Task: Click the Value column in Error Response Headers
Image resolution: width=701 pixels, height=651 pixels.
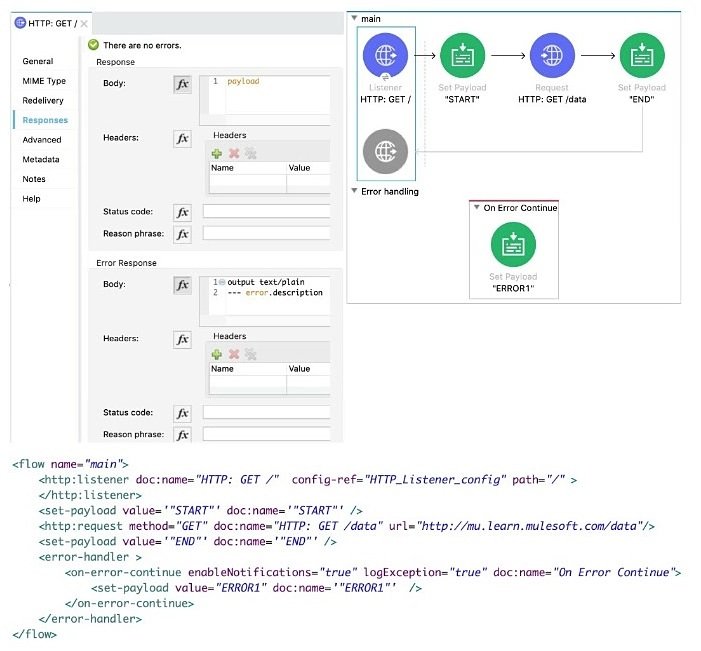Action: 308,369
